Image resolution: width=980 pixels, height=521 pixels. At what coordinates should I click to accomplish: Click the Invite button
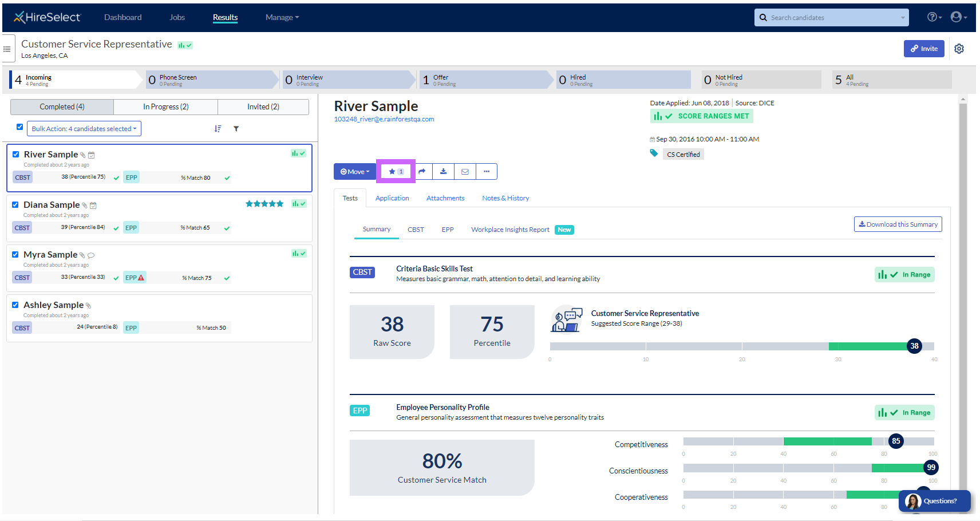pos(924,49)
